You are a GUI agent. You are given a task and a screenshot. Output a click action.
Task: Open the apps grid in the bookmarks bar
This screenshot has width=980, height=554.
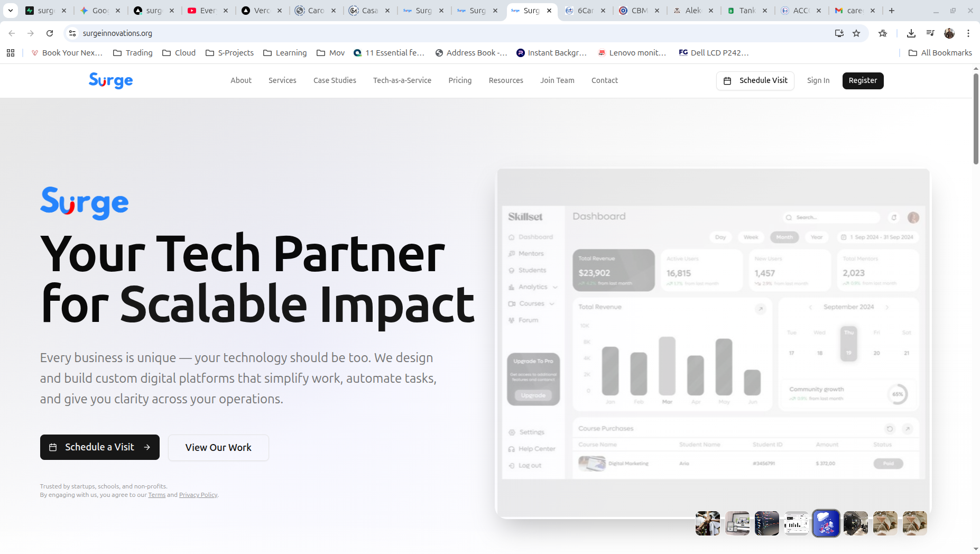point(11,53)
